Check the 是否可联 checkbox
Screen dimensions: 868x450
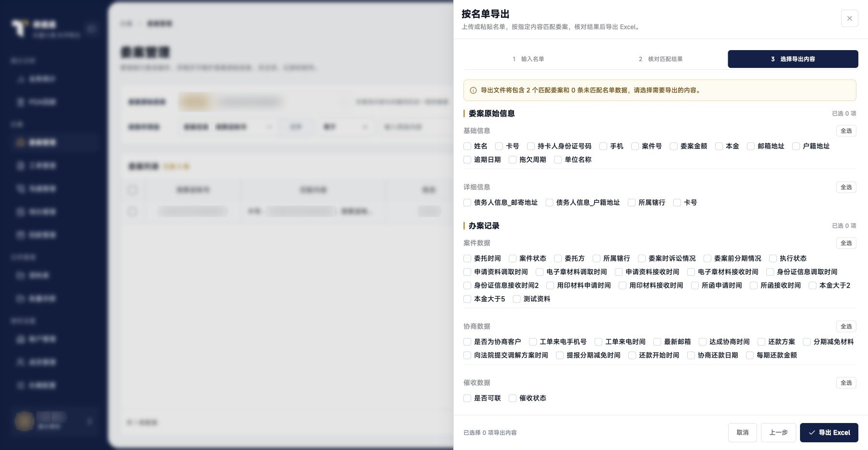coord(467,398)
